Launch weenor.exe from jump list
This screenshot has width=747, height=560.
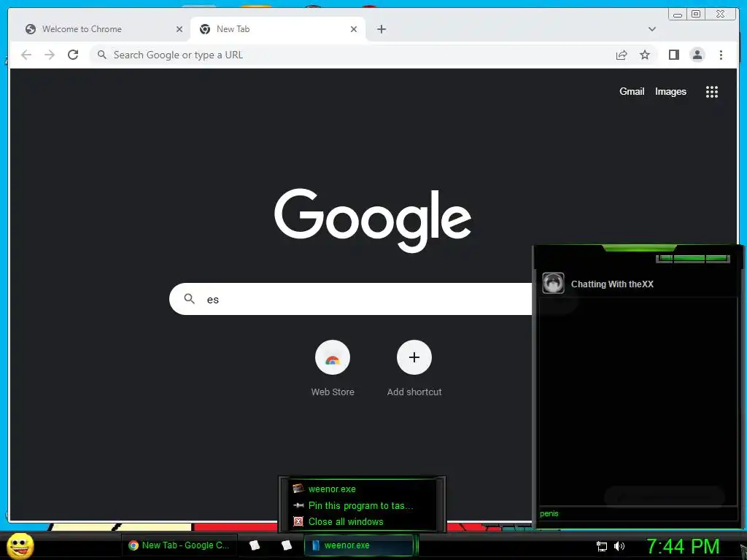362,489
